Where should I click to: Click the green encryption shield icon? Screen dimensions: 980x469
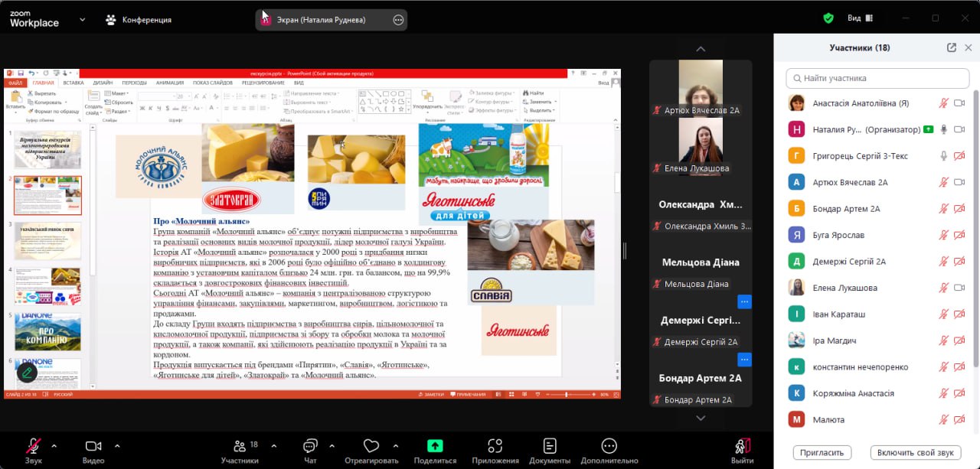coord(828,18)
